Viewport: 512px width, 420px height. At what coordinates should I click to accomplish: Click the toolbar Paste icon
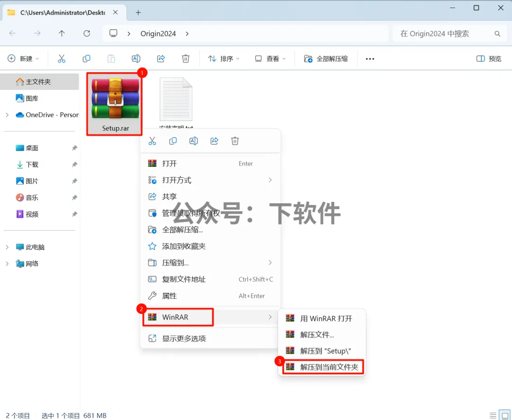coord(111,59)
